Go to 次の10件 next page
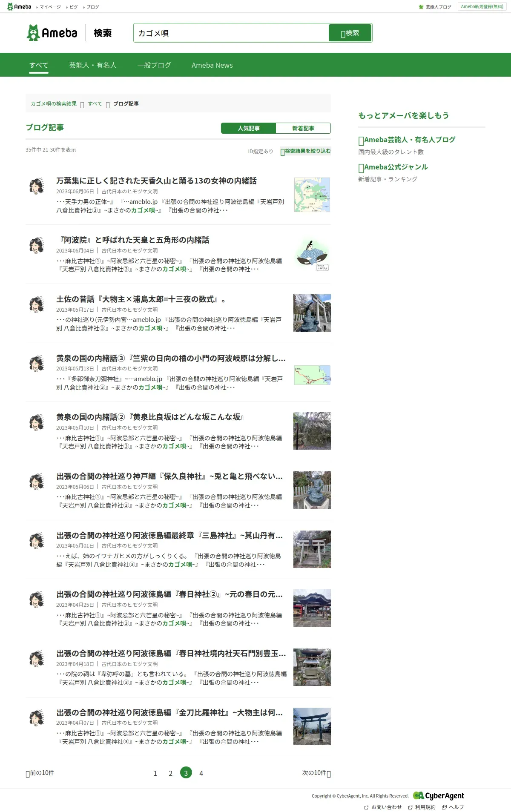Viewport: 511px width, 812px height. (x=316, y=773)
